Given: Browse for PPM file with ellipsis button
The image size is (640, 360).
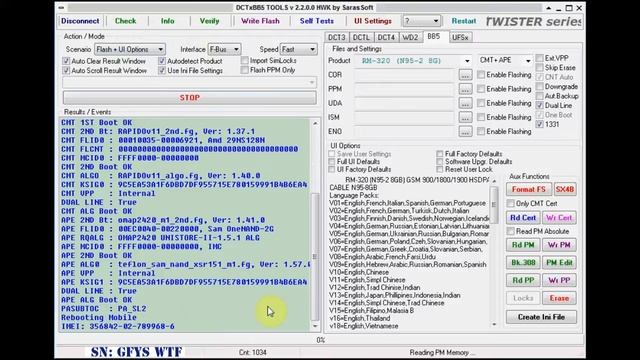Looking at the screenshot, I should click(465, 89).
